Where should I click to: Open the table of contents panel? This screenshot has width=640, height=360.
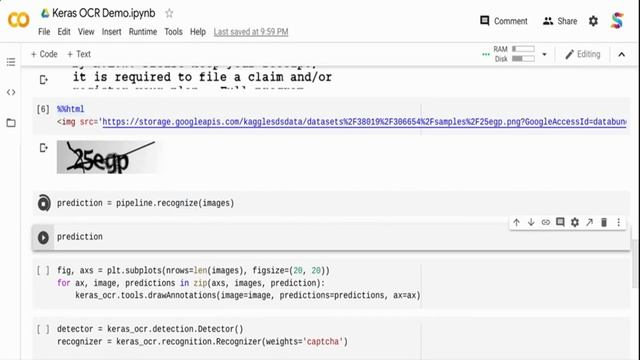[11, 62]
